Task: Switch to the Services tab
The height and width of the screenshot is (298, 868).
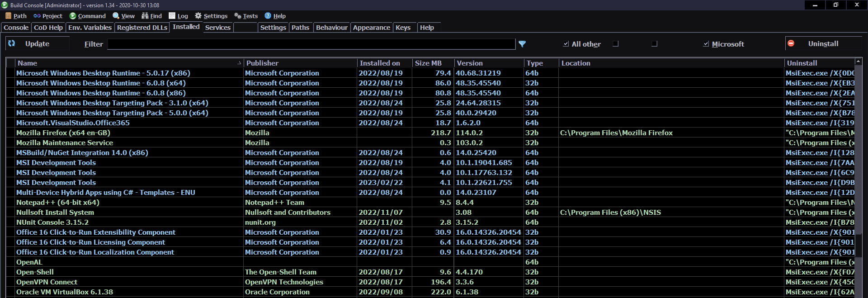Action: point(218,28)
